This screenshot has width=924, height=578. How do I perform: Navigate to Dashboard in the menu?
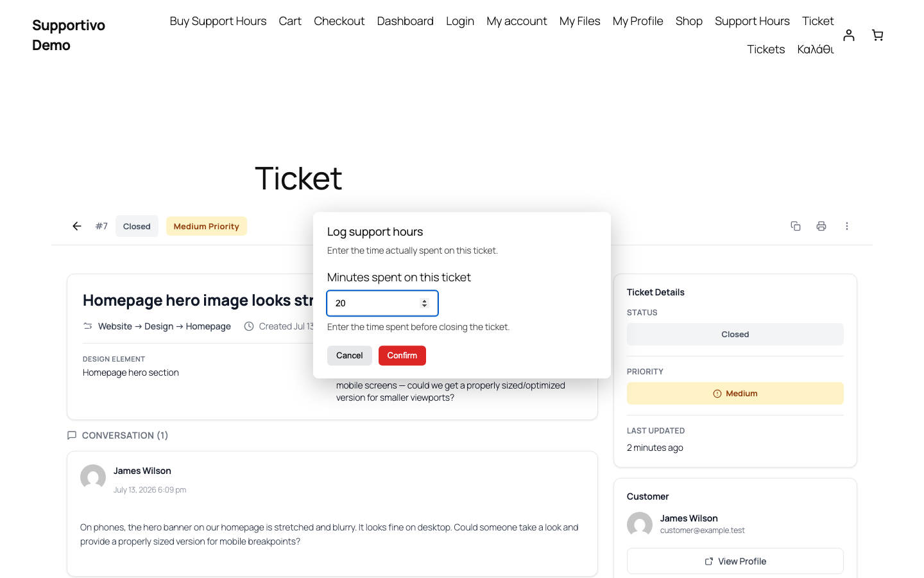[x=406, y=21]
